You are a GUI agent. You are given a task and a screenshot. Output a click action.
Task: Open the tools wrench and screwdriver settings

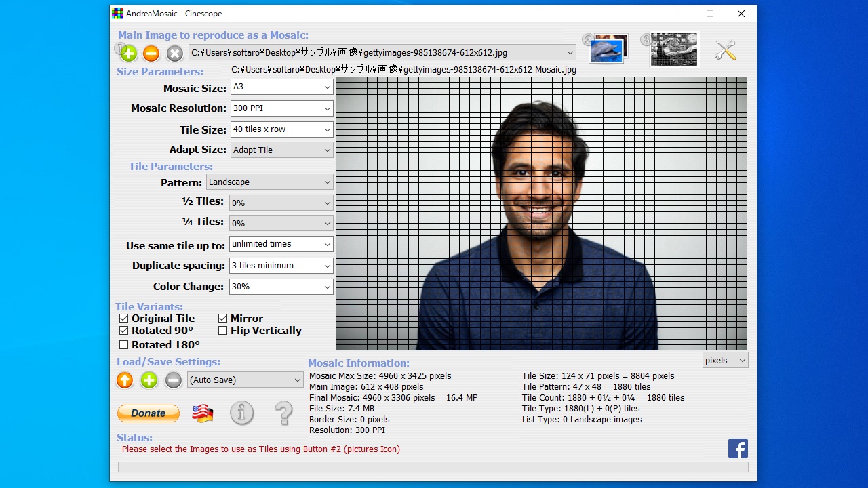coord(726,49)
